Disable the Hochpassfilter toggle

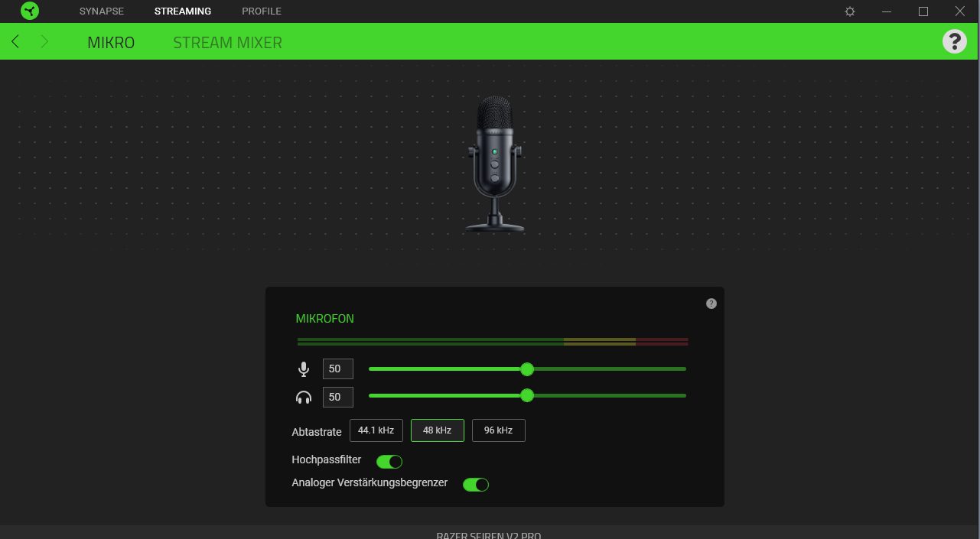(x=389, y=462)
